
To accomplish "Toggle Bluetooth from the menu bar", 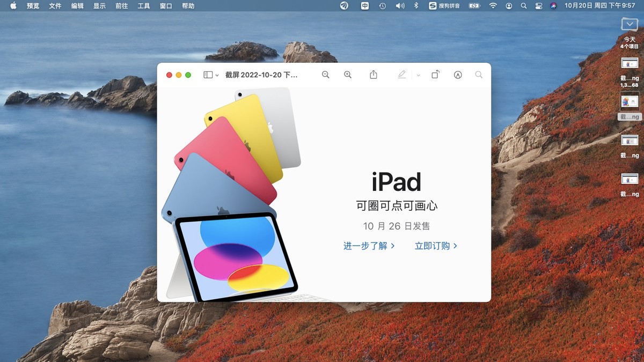I will point(415,6).
